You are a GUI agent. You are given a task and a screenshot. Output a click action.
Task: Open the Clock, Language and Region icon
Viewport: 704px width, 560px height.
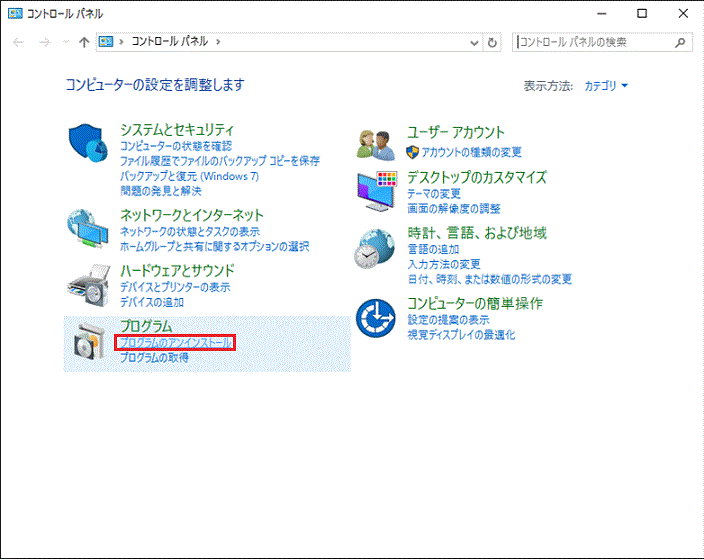[x=374, y=248]
